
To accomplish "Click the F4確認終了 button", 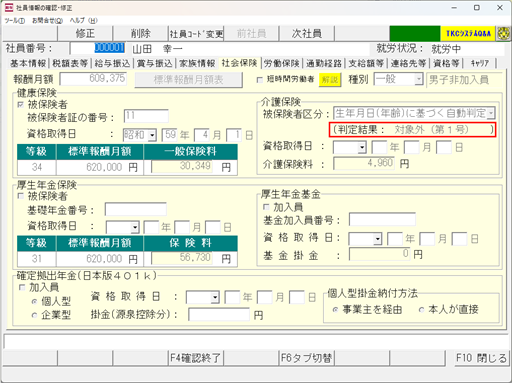I will [x=196, y=358].
